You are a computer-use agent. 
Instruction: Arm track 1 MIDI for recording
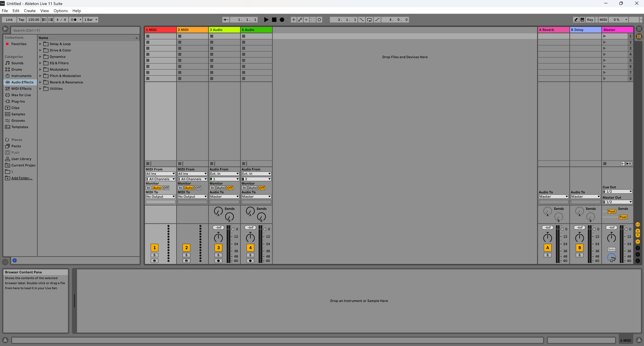tap(155, 261)
